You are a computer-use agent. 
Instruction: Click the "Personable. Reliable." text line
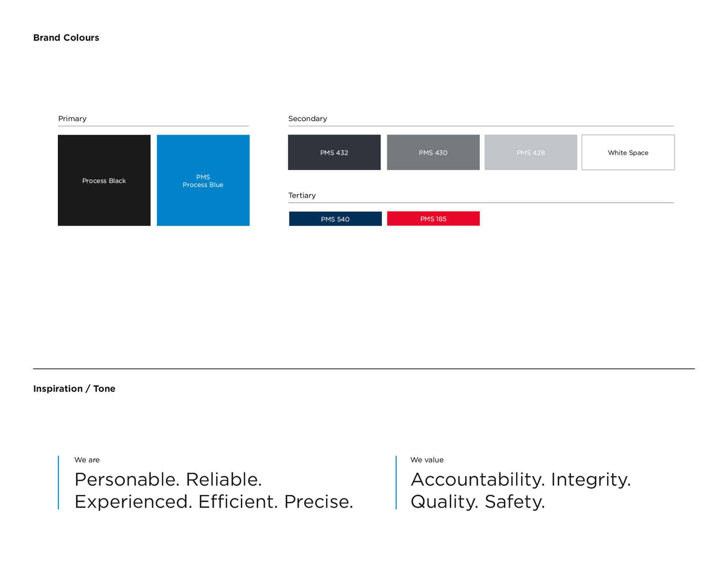168,479
